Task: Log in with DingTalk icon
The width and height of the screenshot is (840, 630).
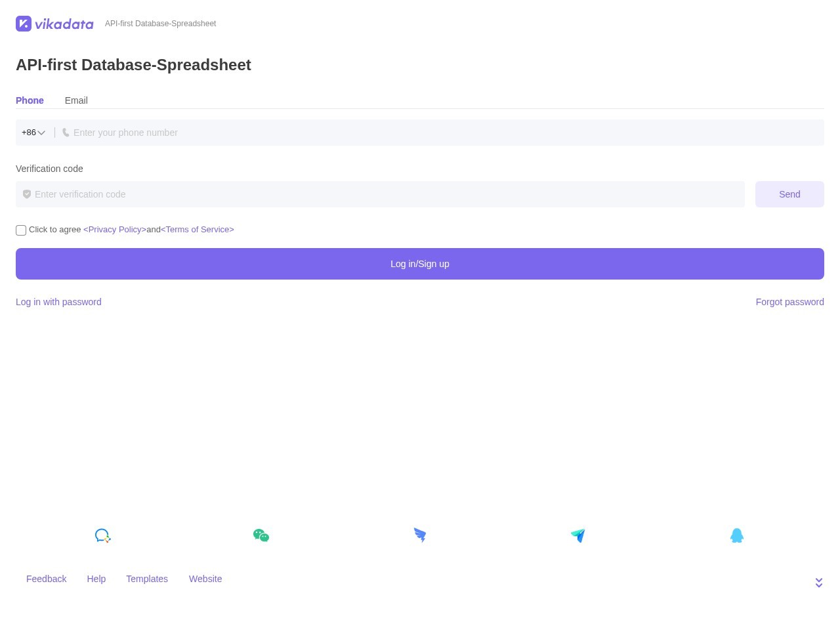Action: point(420,535)
